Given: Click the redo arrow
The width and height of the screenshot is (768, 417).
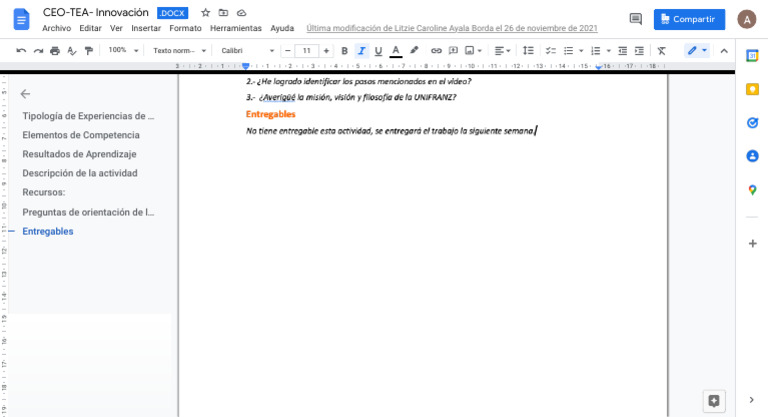Looking at the screenshot, I should 38,50.
